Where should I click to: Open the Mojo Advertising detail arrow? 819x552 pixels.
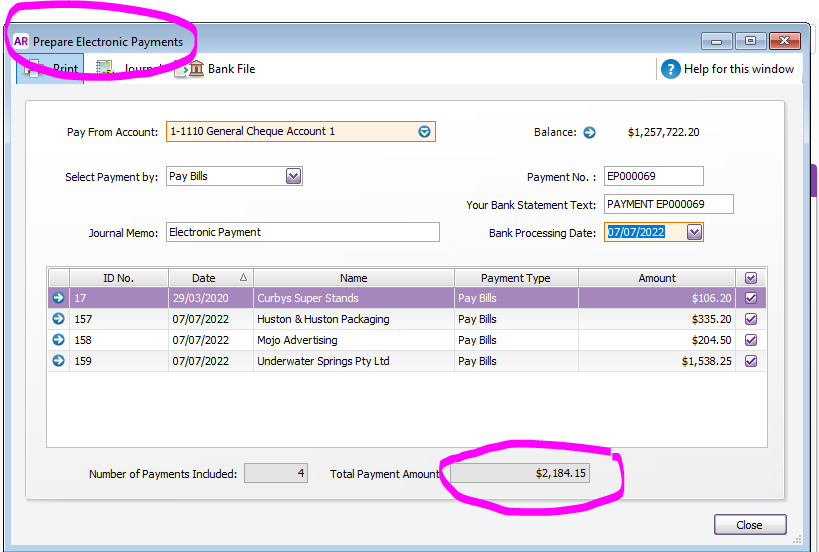point(58,340)
